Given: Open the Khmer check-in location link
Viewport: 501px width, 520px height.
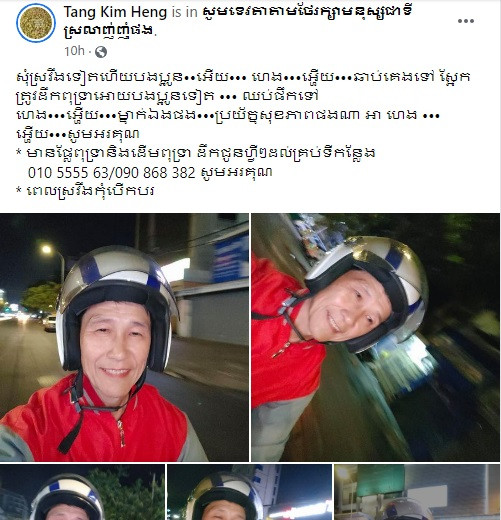Looking at the screenshot, I should [238, 21].
